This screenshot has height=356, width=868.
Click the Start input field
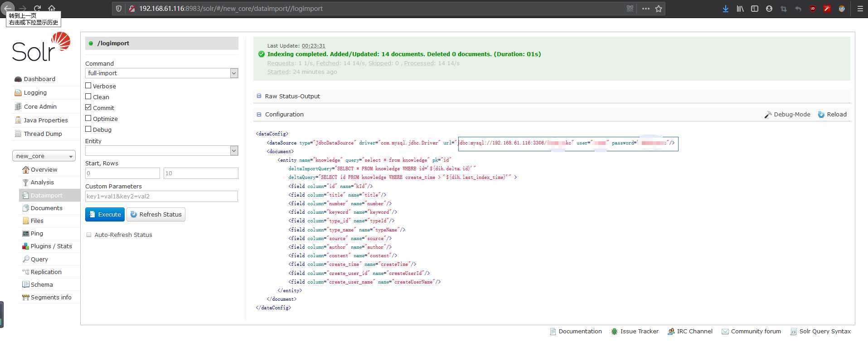(x=122, y=173)
